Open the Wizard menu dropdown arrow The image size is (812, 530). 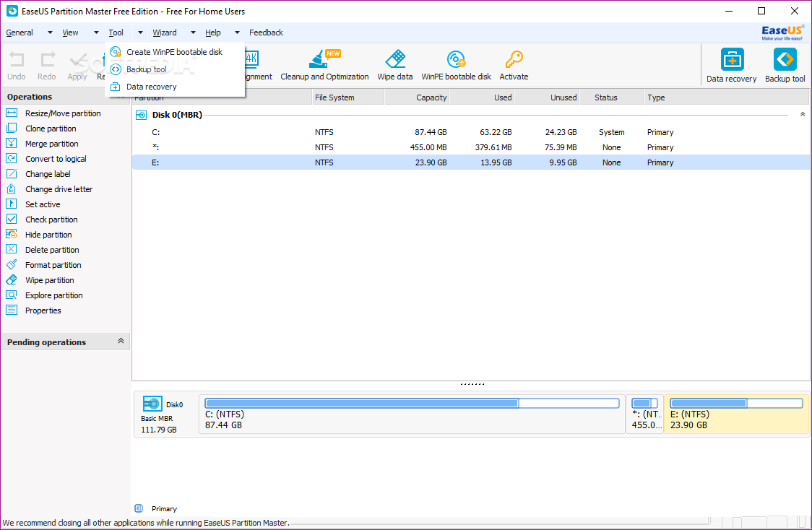click(x=193, y=32)
